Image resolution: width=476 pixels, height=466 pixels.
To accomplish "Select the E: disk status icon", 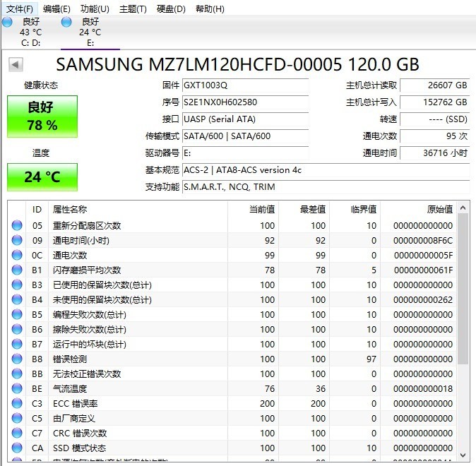I will pyautogui.click(x=66, y=22).
